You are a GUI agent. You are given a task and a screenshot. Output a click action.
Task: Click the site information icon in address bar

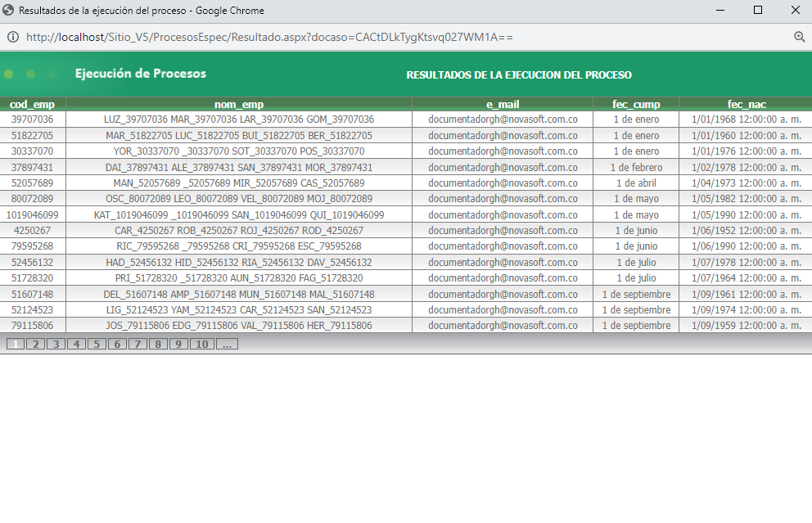pyautogui.click(x=13, y=37)
